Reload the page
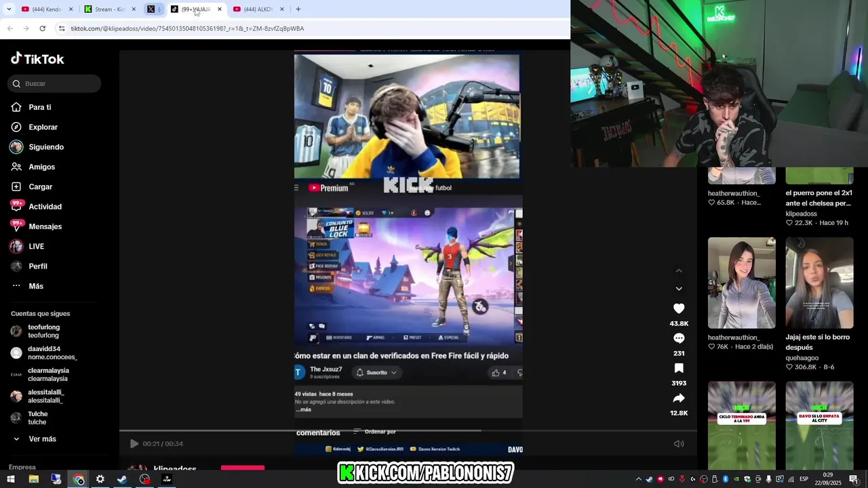 42,28
